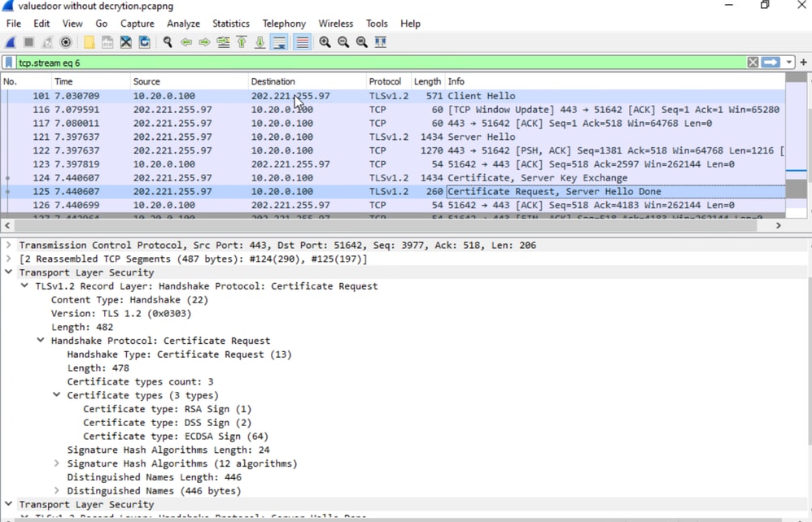Collapse the first Transport Layer Security section
The image size is (812, 522).
click(x=8, y=272)
